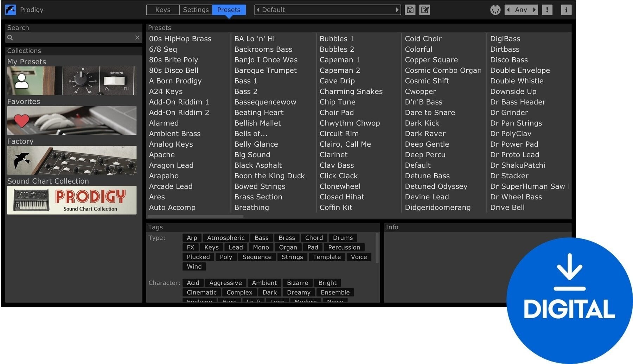
Task: Open the Default preset name dropdown
Action: [328, 10]
